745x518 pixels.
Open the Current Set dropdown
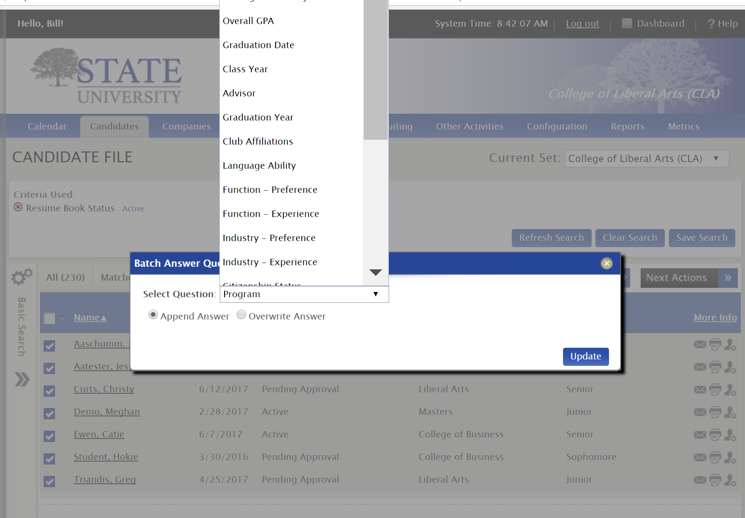[646, 159]
